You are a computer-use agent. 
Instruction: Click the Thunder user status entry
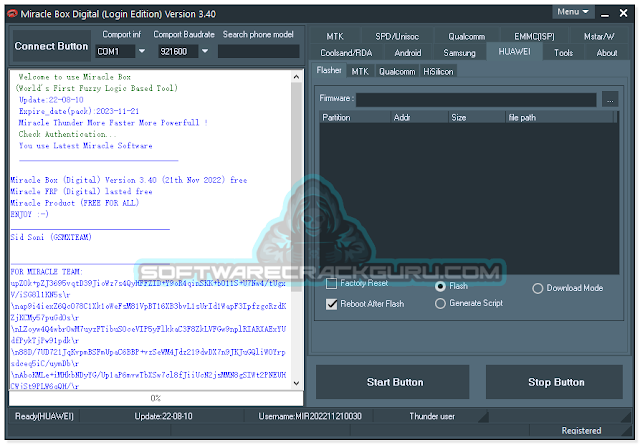coord(432,416)
